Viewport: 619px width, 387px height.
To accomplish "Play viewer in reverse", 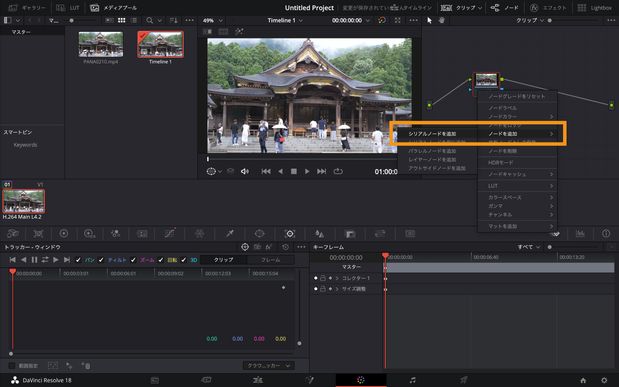I will pyautogui.click(x=280, y=171).
